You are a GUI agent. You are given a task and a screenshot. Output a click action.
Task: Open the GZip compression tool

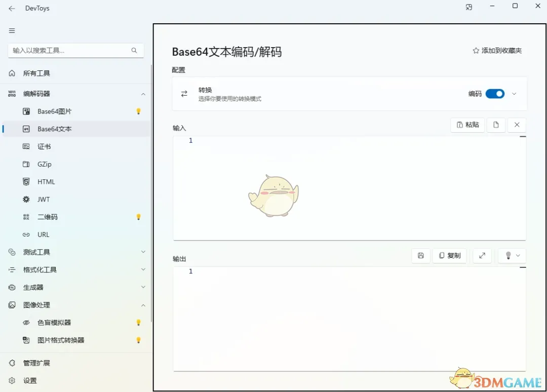coord(44,164)
